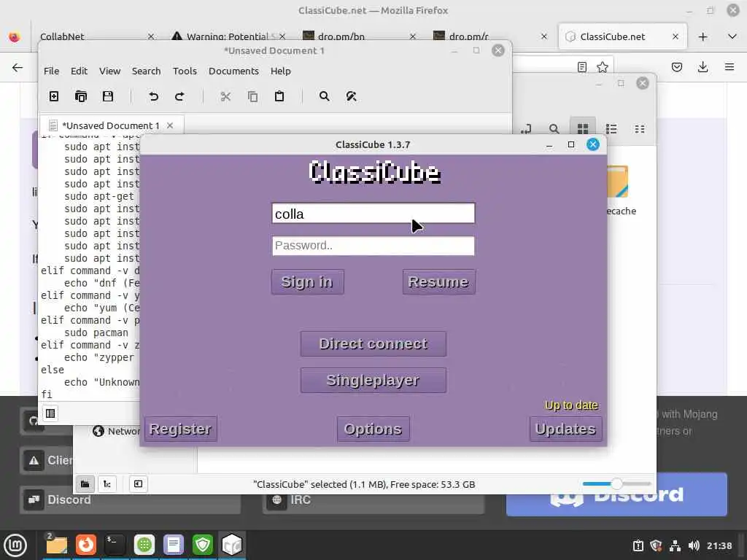Undo last edit in text editor
747x560 pixels.
tap(153, 97)
